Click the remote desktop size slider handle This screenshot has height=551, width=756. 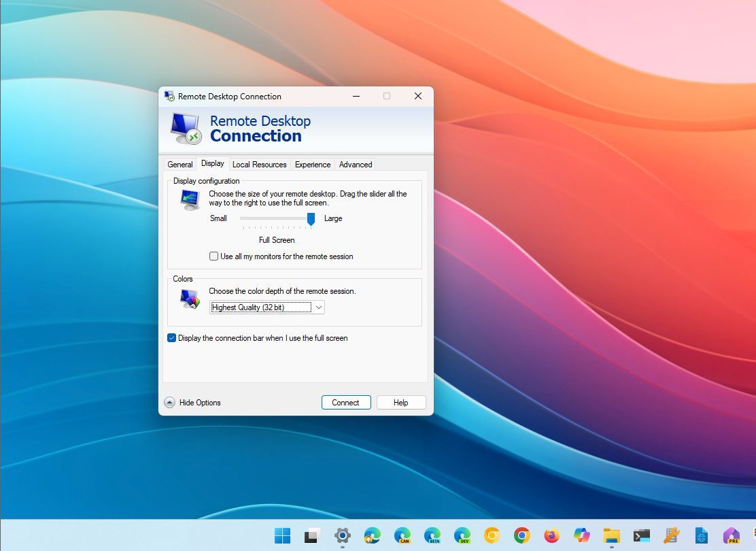point(311,218)
